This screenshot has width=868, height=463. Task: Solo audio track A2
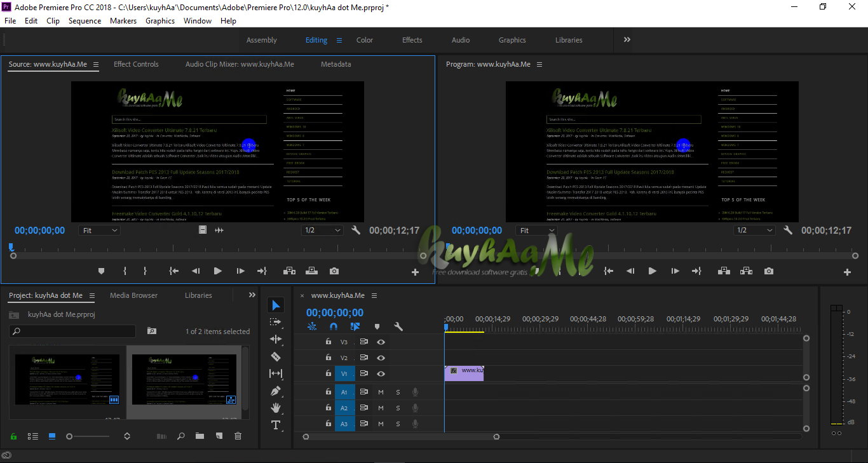pos(398,408)
